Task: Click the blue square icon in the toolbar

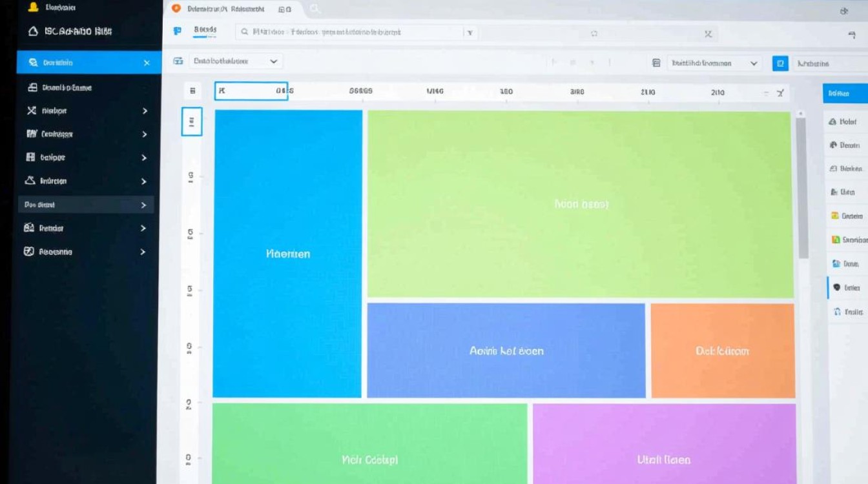Action: pos(780,63)
